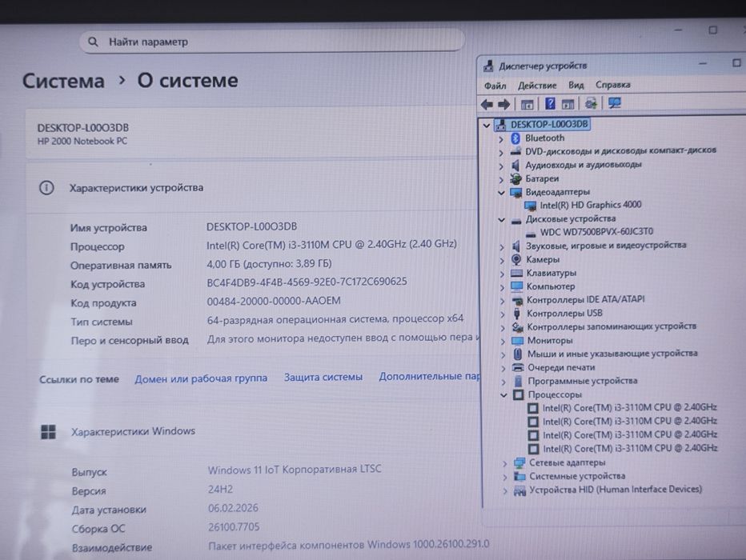746x560 pixels.
Task: Click the magnifier icon in settings search
Action: pyautogui.click(x=93, y=42)
